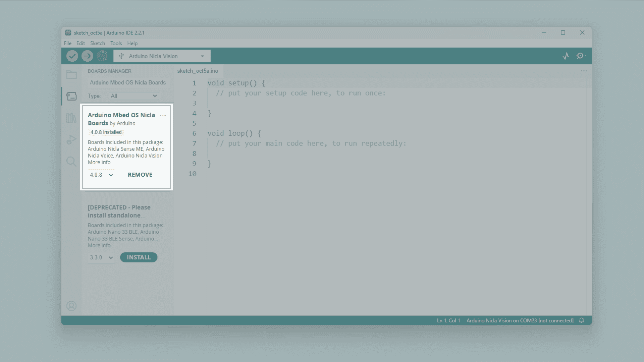The width and height of the screenshot is (644, 362).
Task: Open the Search sidebar panel
Action: point(71,162)
